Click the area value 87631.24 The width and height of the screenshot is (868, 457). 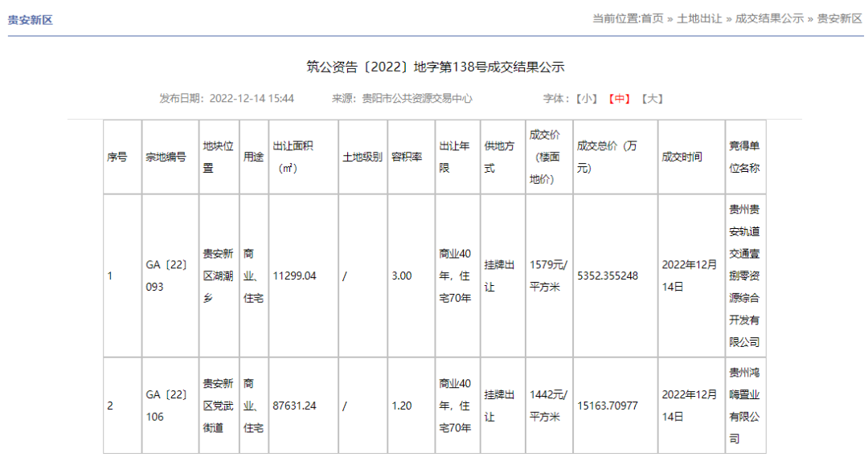(294, 406)
